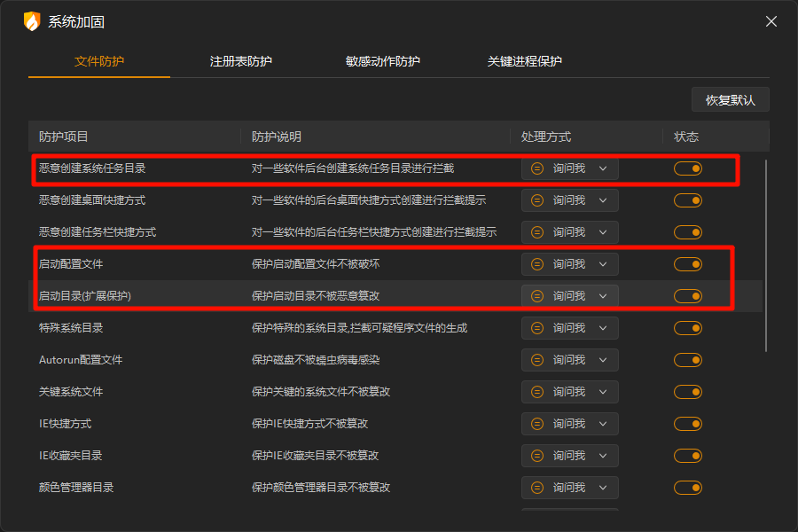Open the 关键进程保护 tab
The image size is (798, 532).
tap(525, 61)
